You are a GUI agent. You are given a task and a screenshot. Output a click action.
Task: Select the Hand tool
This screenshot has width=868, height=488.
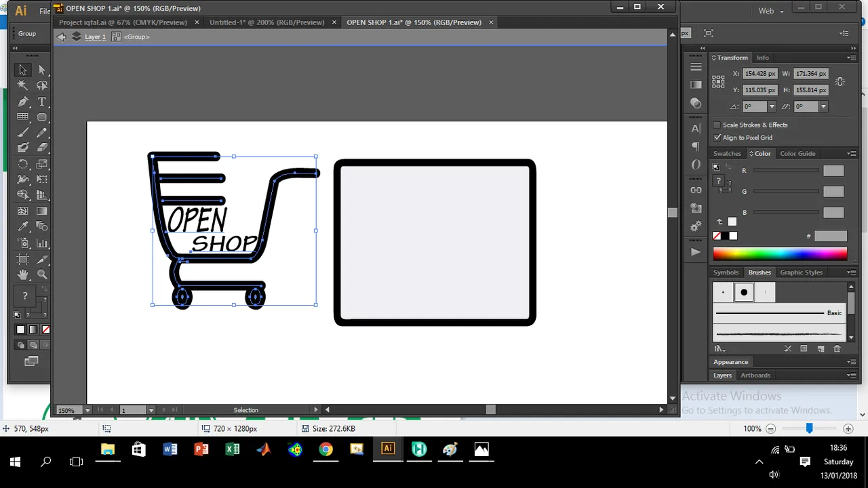point(22,274)
